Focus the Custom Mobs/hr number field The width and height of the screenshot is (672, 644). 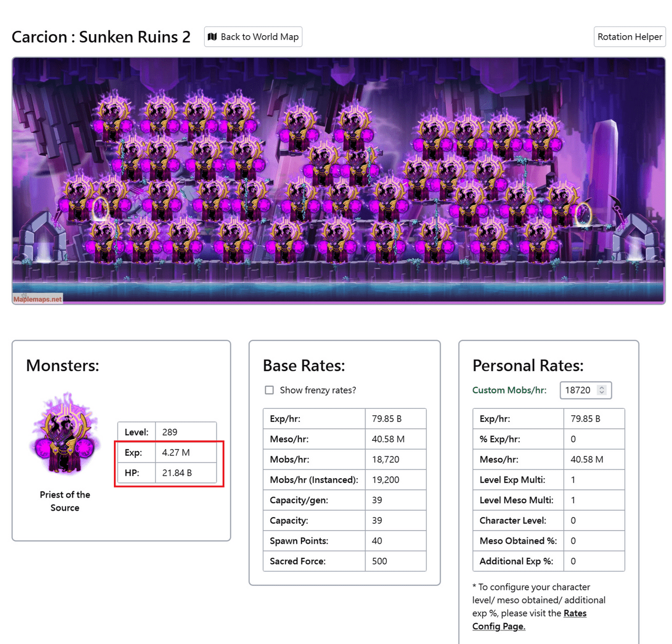[578, 390]
